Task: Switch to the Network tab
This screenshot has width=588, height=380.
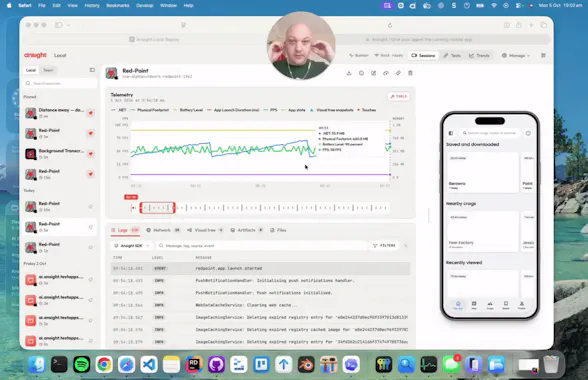Action: tap(163, 230)
